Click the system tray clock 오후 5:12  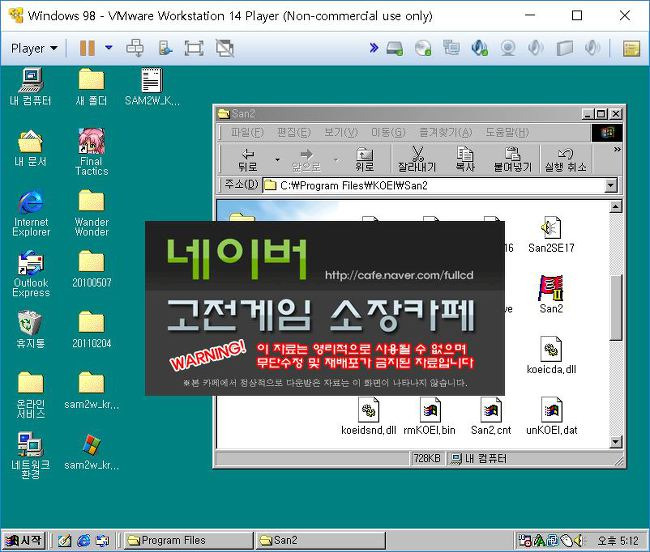(x=618, y=541)
